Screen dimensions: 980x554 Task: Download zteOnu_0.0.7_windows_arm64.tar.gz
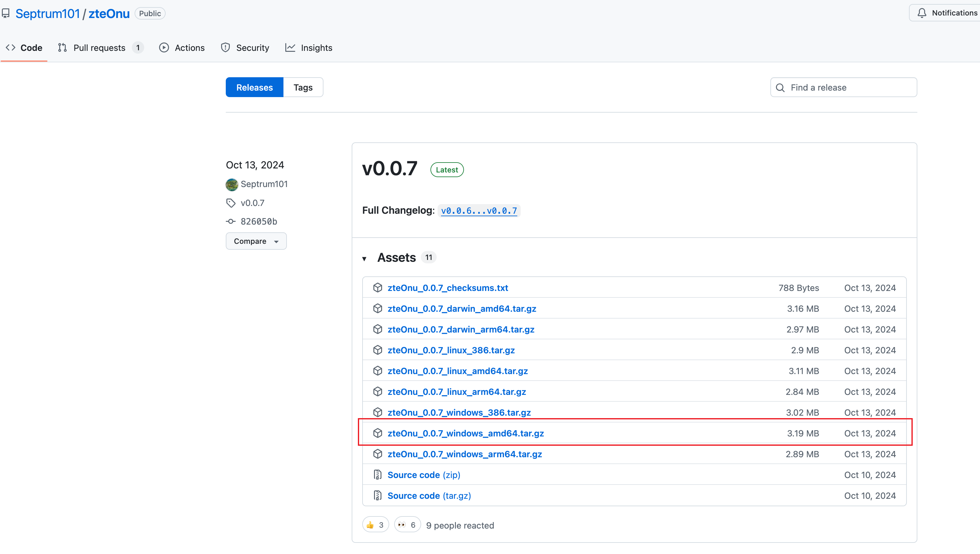[465, 454]
